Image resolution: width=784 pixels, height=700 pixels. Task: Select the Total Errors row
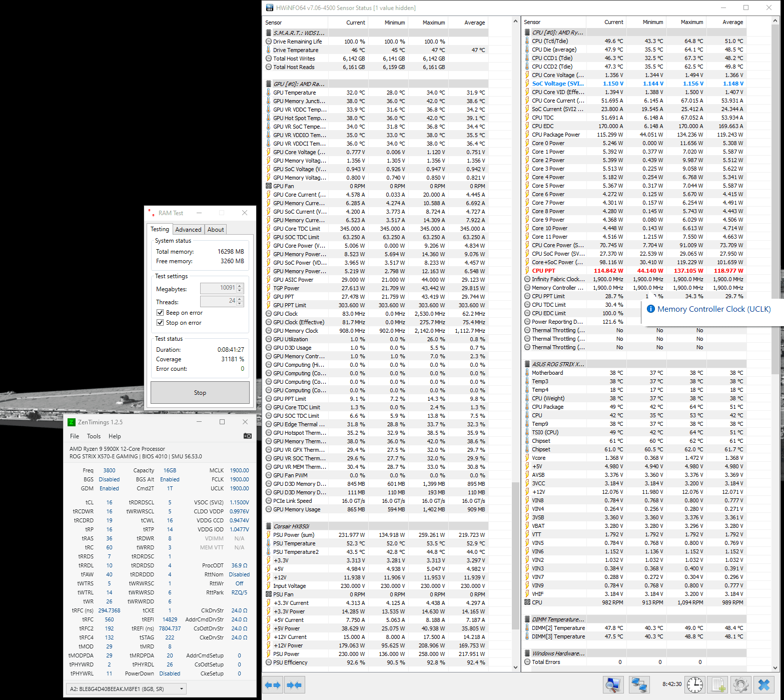point(633,662)
